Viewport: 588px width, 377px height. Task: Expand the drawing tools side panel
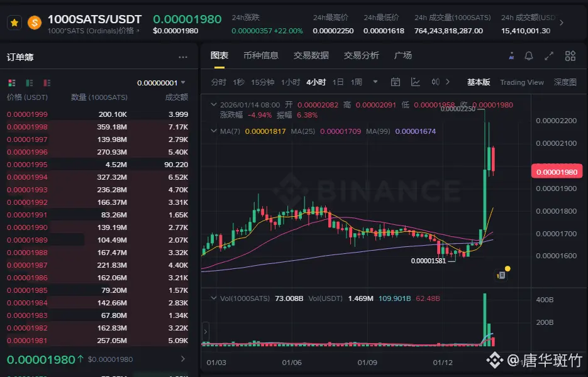205,332
